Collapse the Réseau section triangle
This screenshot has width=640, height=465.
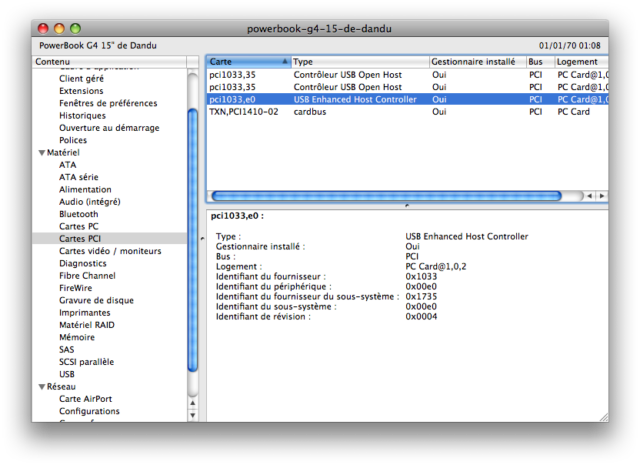pyautogui.click(x=42, y=387)
